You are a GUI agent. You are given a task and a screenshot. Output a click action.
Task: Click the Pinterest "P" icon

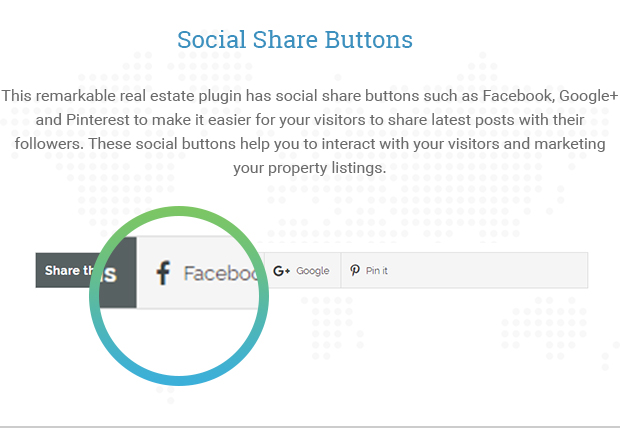(x=355, y=270)
